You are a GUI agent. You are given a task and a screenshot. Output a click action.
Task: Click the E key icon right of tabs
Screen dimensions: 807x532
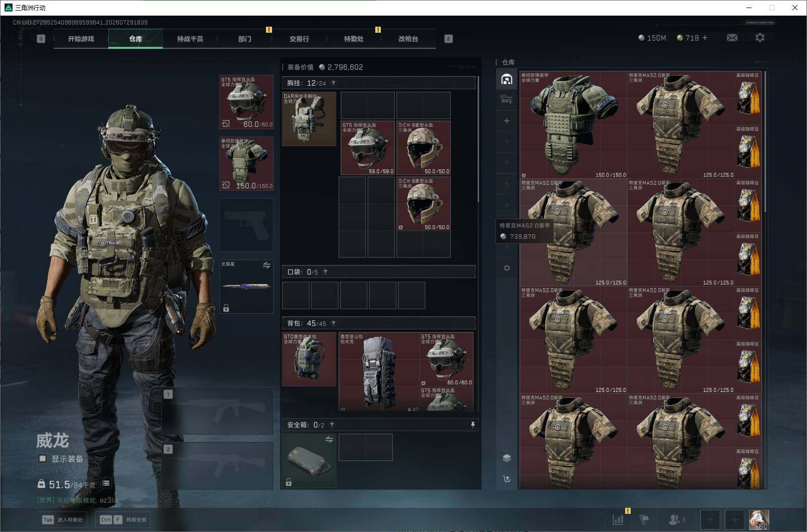448,39
